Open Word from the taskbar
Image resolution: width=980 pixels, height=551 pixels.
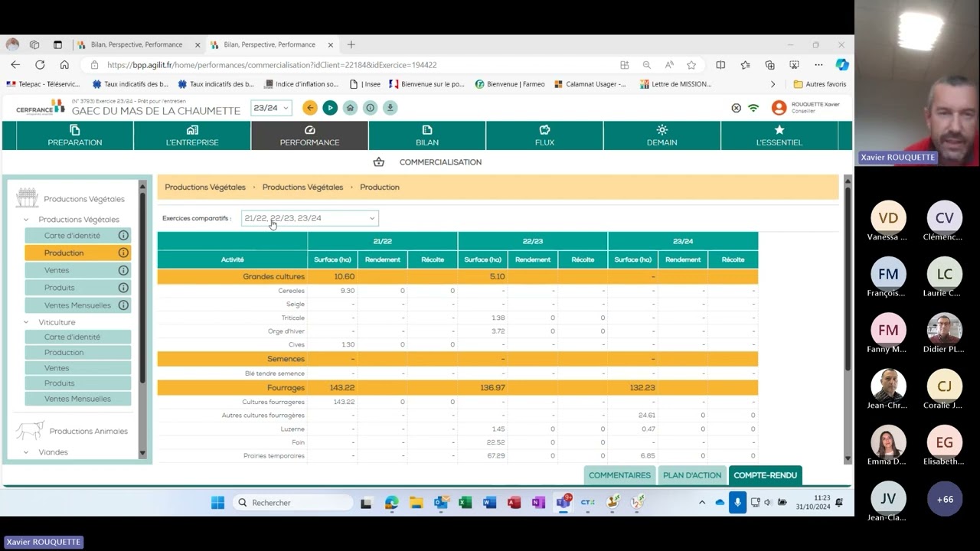point(489,503)
